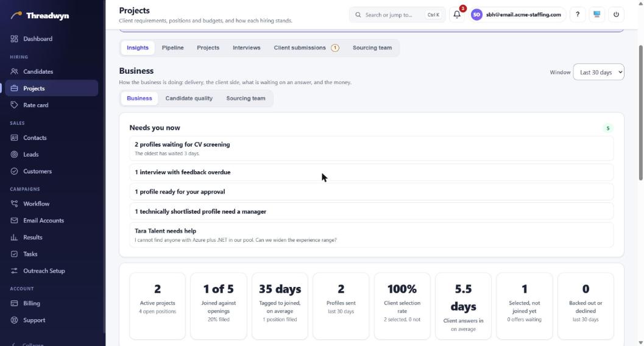The image size is (644, 346).
Task: Open Billing page
Action: [52, 303]
